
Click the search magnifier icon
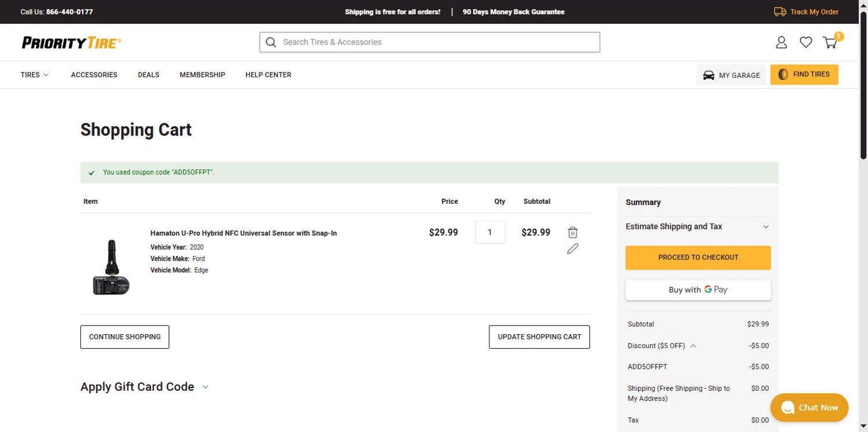271,42
